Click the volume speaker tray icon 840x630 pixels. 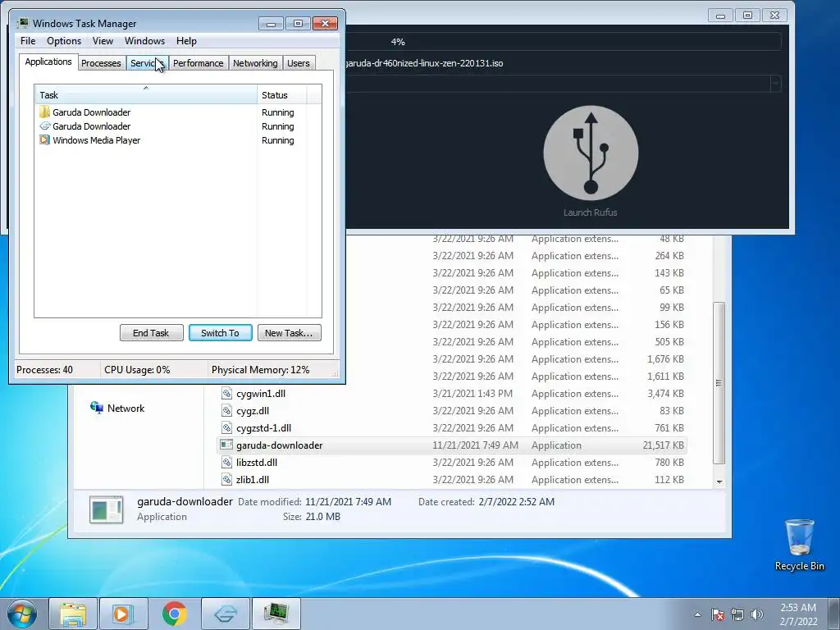757,615
